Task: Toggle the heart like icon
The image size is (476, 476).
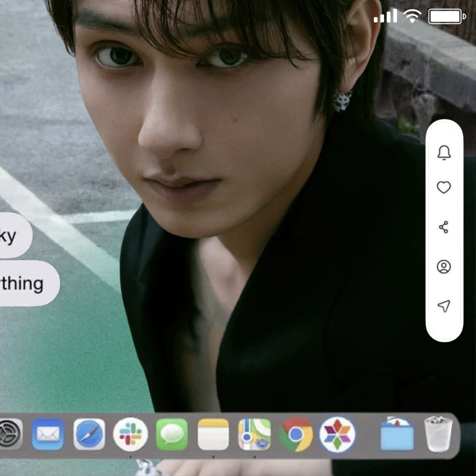Action: 445,187
